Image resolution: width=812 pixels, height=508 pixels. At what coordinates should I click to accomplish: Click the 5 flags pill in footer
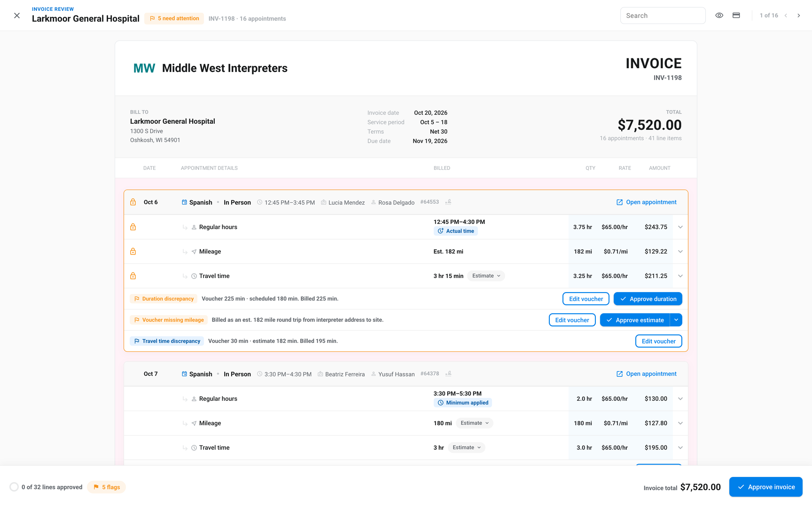point(107,487)
